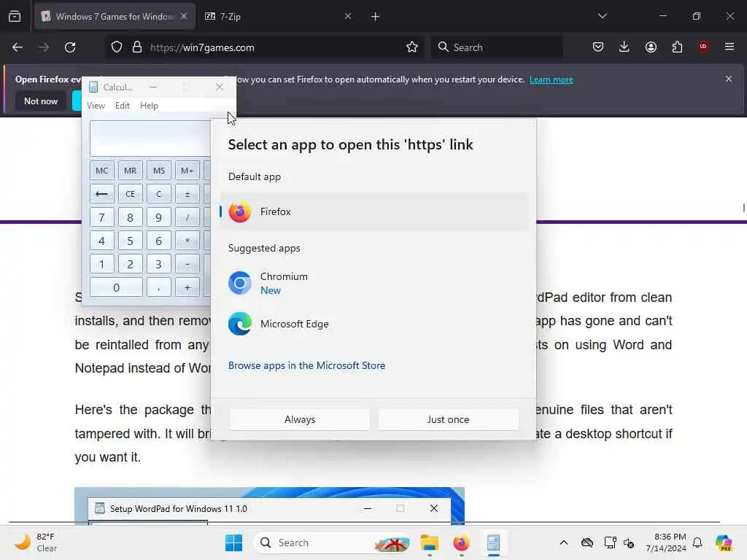747x560 pixels.
Task: Click the Calculator C clear button
Action: tap(158, 194)
